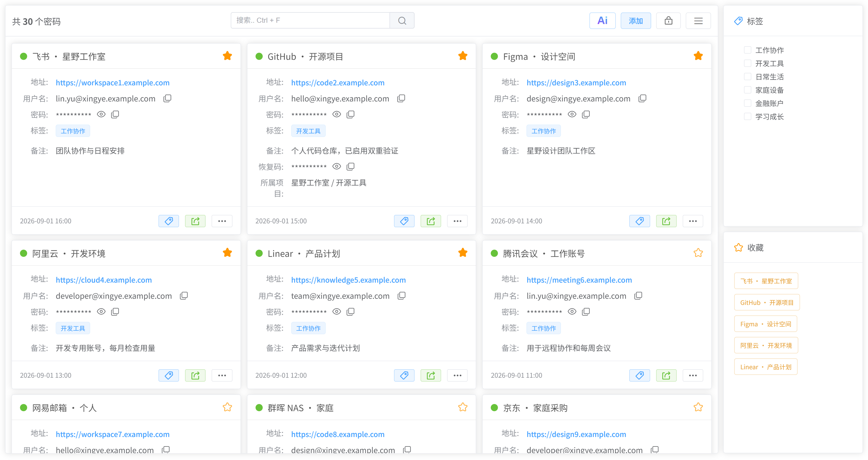868x460 pixels.
Task: Unstar the Linear · 产品计划 card
Action: (x=463, y=253)
